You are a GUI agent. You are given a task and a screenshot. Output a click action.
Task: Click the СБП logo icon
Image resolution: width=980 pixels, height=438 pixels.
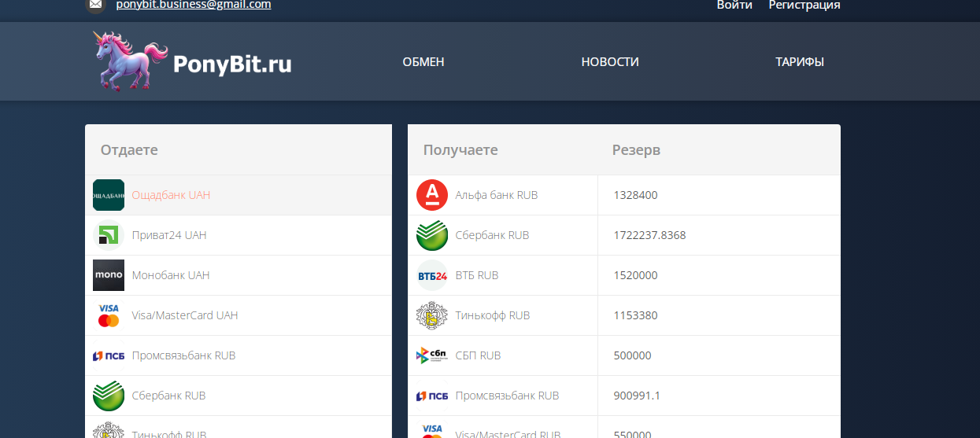tap(432, 355)
